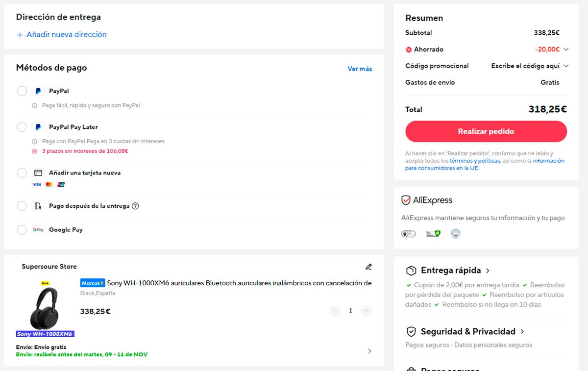Select PayPal as payment method

(x=22, y=91)
